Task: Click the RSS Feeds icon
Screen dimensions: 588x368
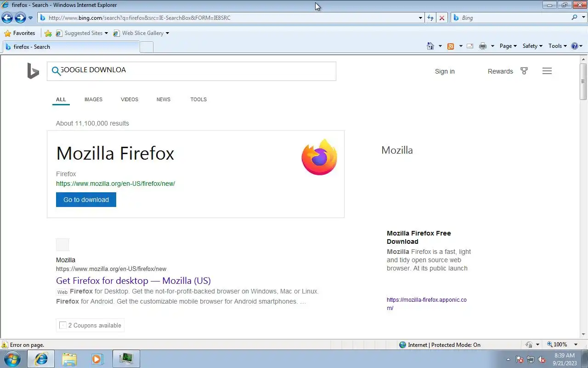Action: [x=451, y=46]
